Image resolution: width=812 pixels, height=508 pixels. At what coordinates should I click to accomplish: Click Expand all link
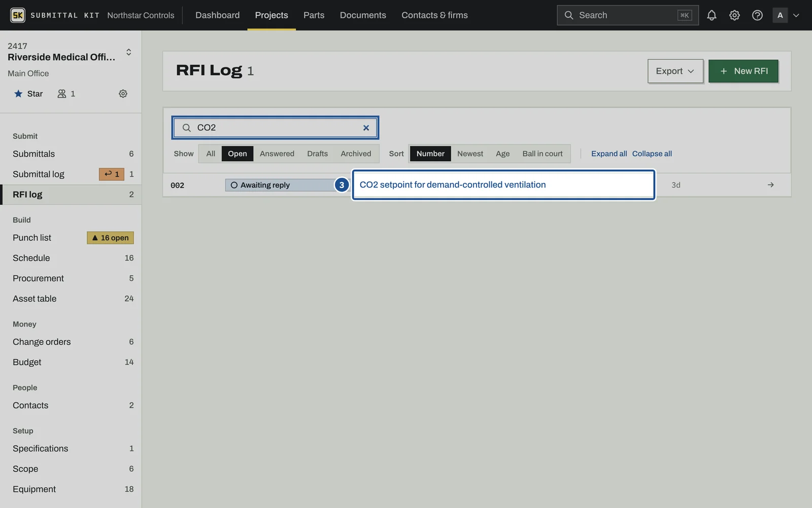click(609, 153)
